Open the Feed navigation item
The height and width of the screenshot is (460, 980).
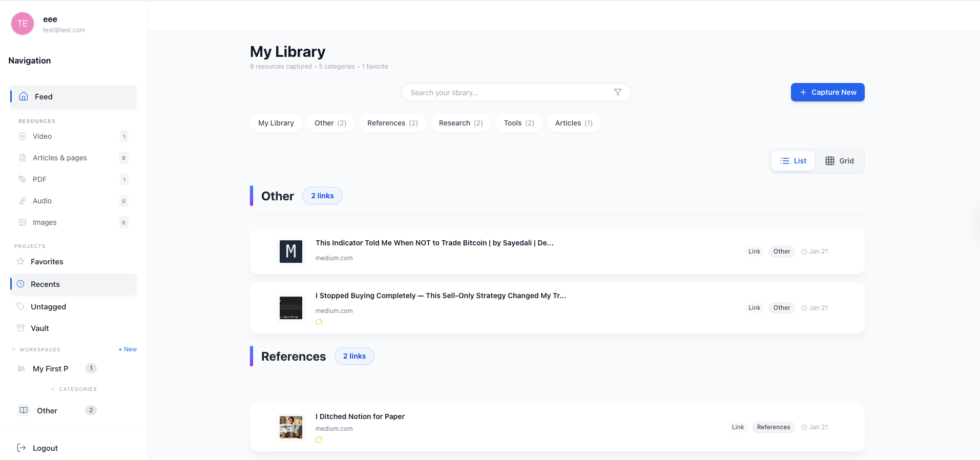pyautogui.click(x=74, y=96)
